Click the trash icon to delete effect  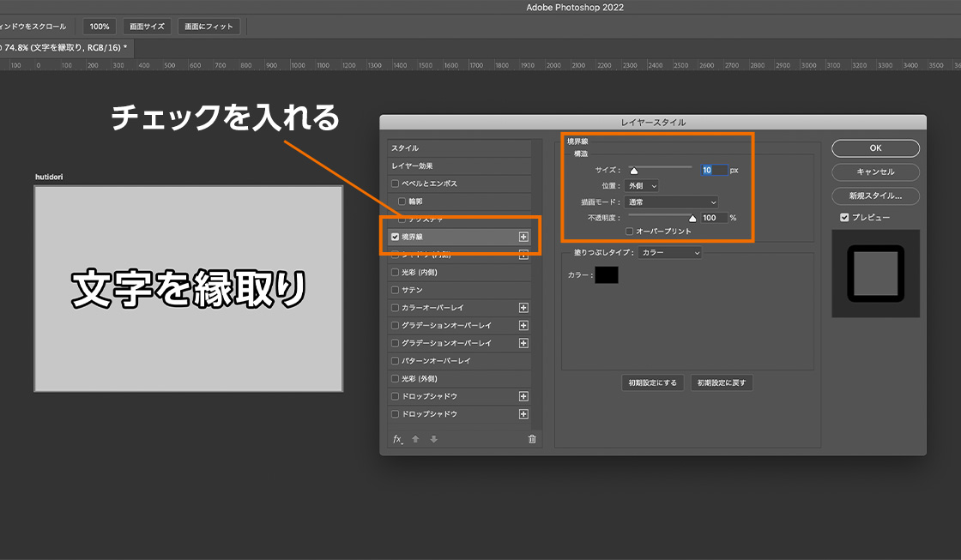(532, 439)
